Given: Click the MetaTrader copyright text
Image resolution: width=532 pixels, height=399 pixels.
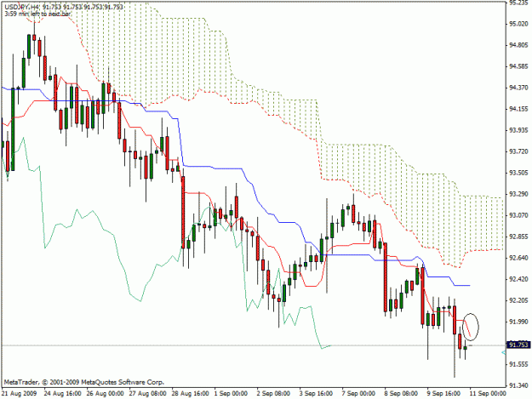Looking at the screenshot, I should [84, 382].
